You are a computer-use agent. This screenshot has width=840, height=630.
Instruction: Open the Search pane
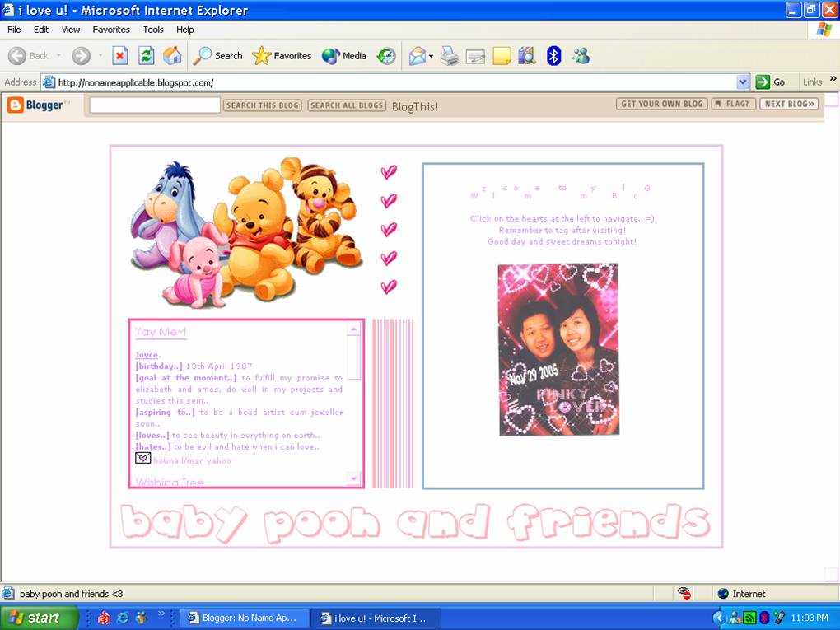point(217,56)
